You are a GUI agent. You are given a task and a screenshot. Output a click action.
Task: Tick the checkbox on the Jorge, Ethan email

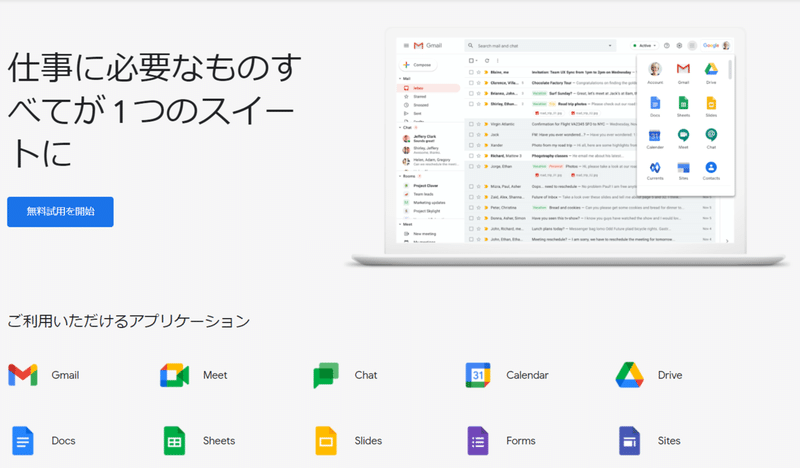point(471,166)
